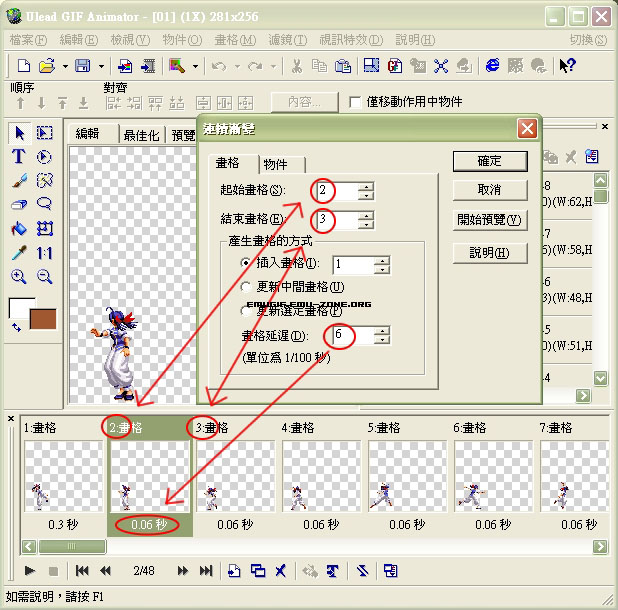Click the 說明(H) dialog button

coord(490,253)
